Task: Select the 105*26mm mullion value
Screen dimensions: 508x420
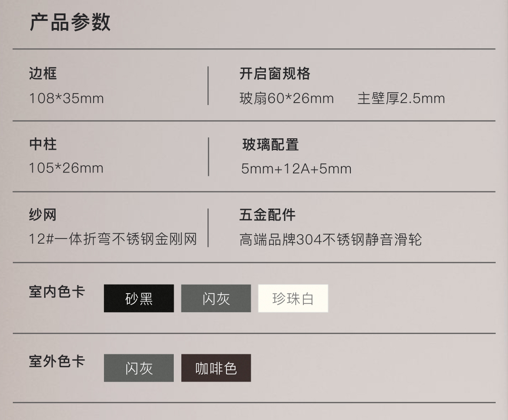Action: [x=66, y=168]
